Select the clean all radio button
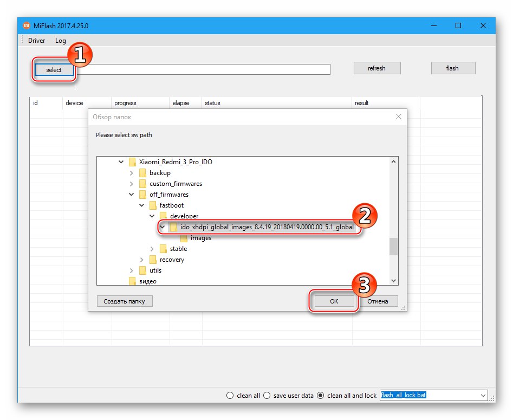 (x=230, y=396)
